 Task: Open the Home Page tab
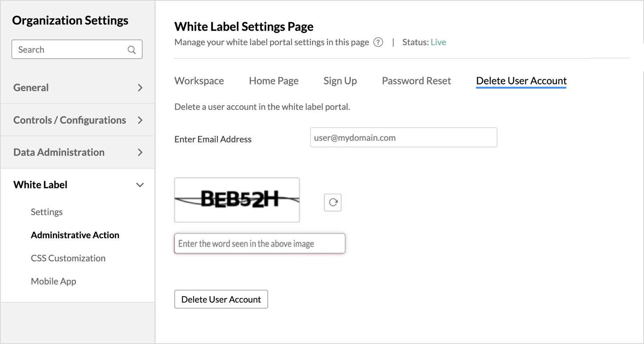(274, 81)
